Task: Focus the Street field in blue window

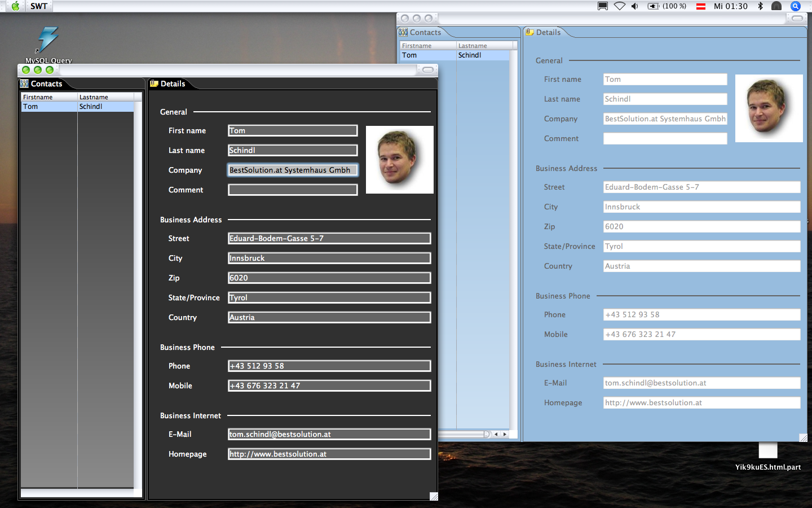Action: (x=702, y=187)
